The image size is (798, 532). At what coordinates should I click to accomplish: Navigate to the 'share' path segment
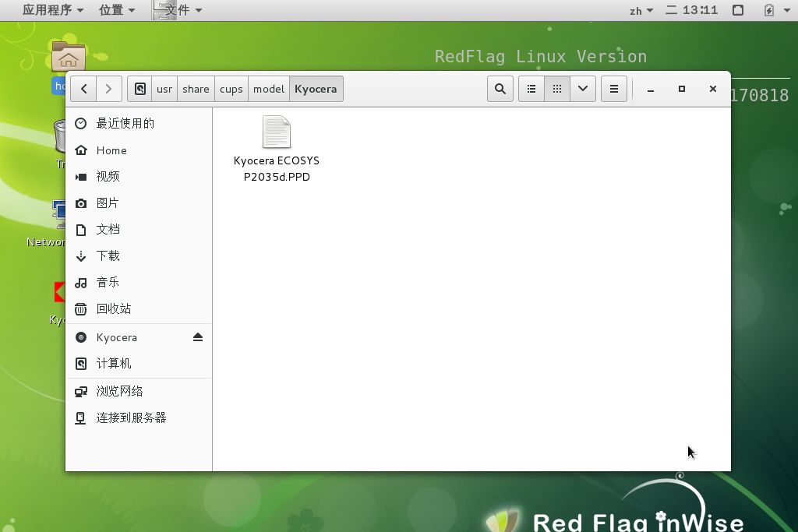[x=196, y=89]
